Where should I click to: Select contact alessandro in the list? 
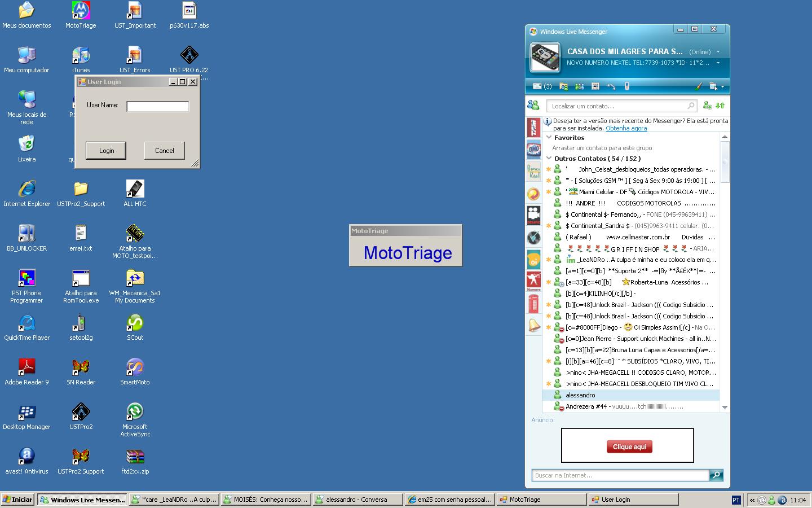pyautogui.click(x=631, y=395)
